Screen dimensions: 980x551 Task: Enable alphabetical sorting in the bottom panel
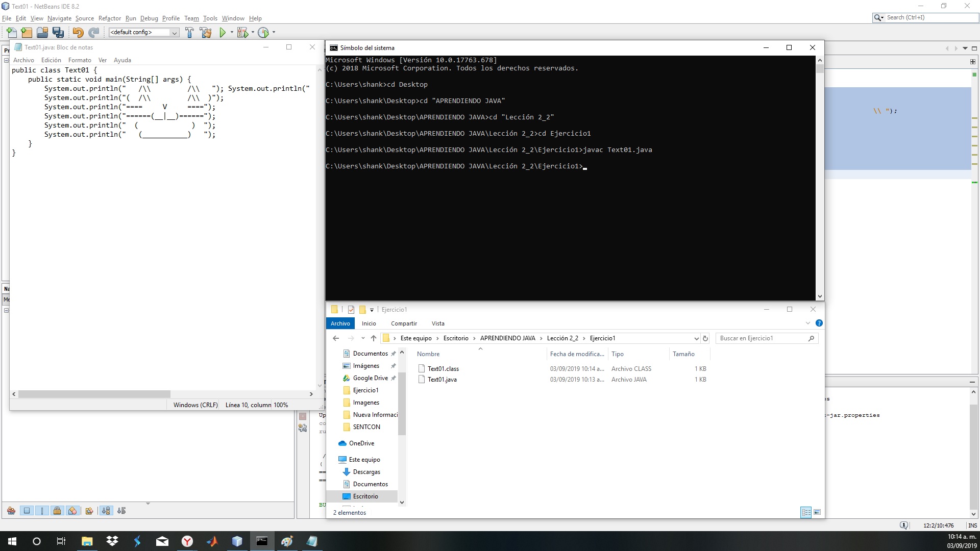105,511
